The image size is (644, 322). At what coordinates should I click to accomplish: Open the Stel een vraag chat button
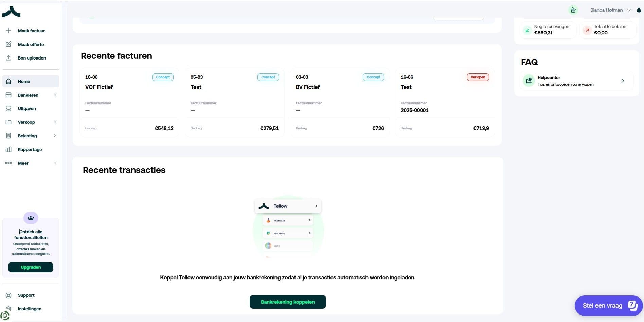(608, 305)
